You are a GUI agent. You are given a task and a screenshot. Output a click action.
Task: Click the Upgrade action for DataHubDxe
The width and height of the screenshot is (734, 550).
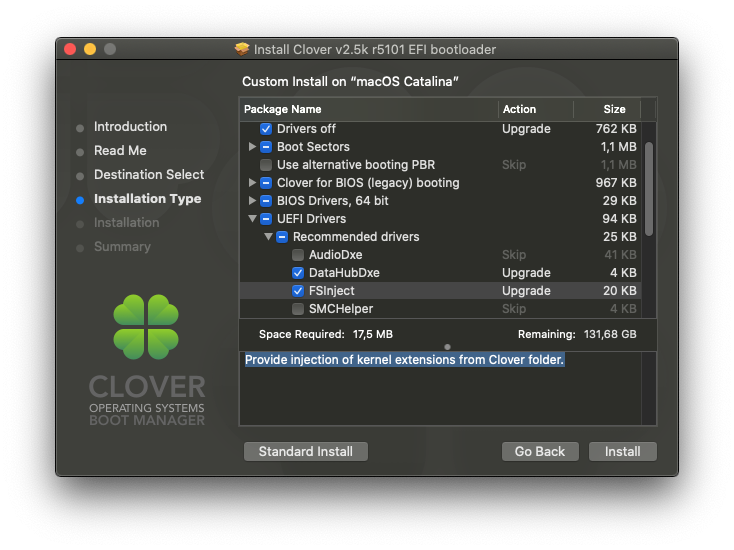(526, 273)
